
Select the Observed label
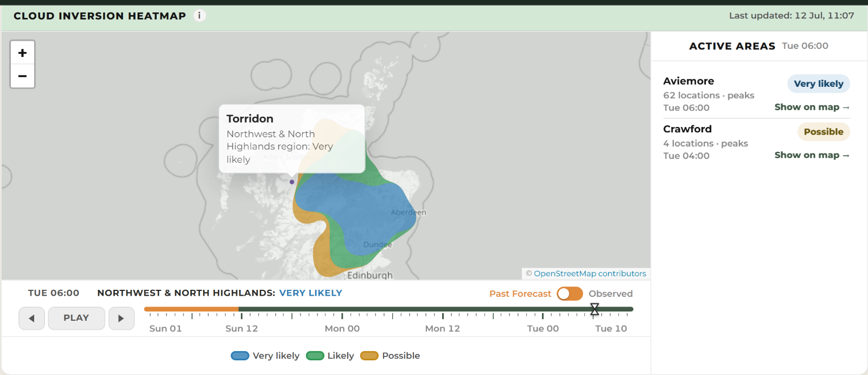pos(610,294)
